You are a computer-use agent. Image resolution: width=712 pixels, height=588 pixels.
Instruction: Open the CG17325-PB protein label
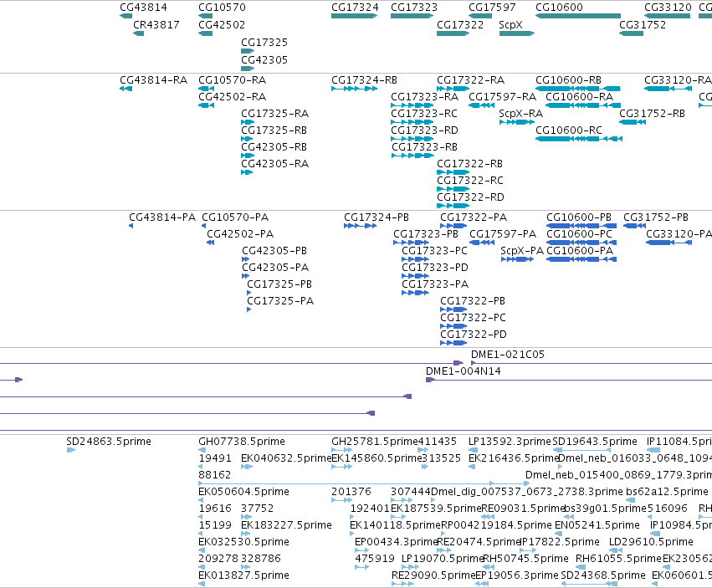(279, 284)
